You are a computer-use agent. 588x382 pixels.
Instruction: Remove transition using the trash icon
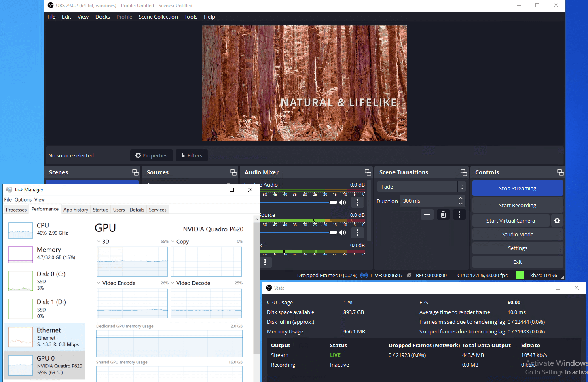point(443,214)
